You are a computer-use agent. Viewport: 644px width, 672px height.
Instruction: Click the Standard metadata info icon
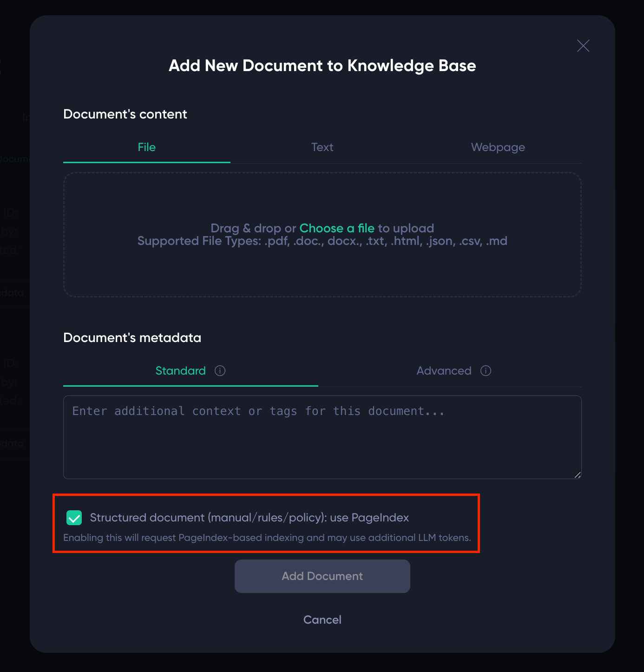coord(220,371)
